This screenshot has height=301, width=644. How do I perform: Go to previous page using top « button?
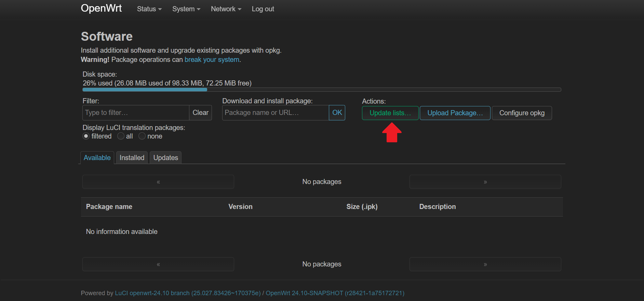[158, 182]
